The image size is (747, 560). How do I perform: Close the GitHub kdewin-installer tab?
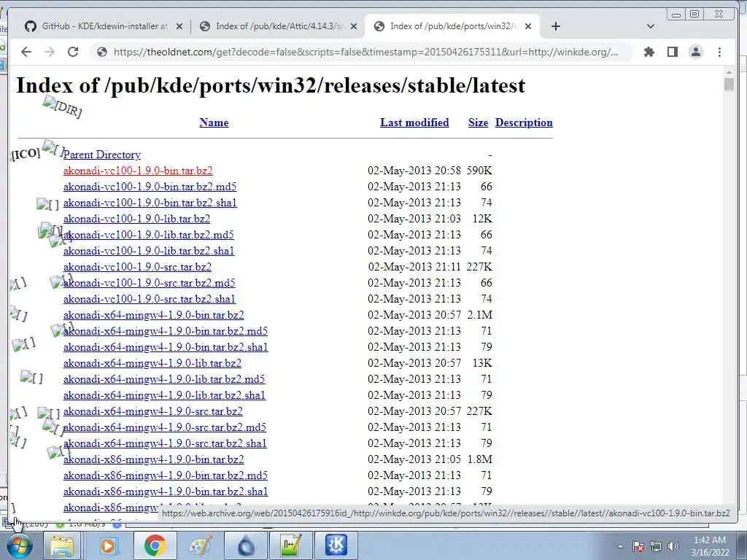179,27
